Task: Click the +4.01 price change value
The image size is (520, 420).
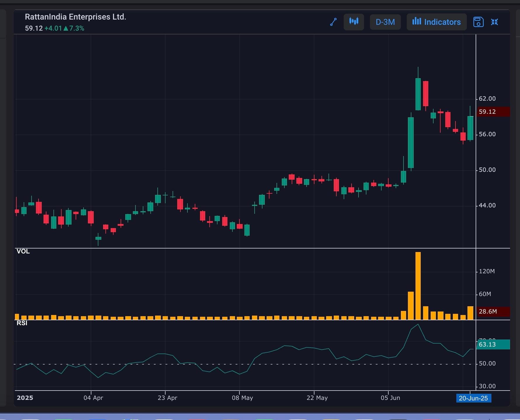Action: (x=53, y=28)
